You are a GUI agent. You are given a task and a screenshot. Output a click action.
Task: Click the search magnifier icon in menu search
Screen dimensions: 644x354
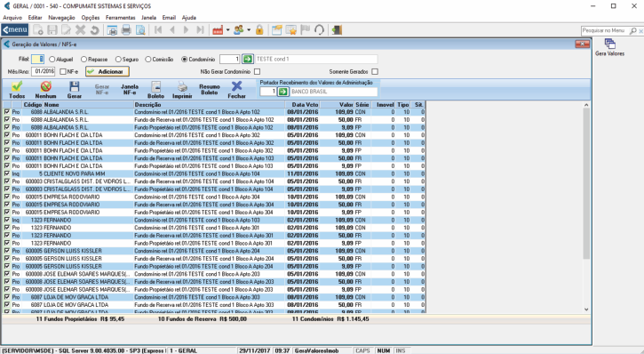pos(633,31)
